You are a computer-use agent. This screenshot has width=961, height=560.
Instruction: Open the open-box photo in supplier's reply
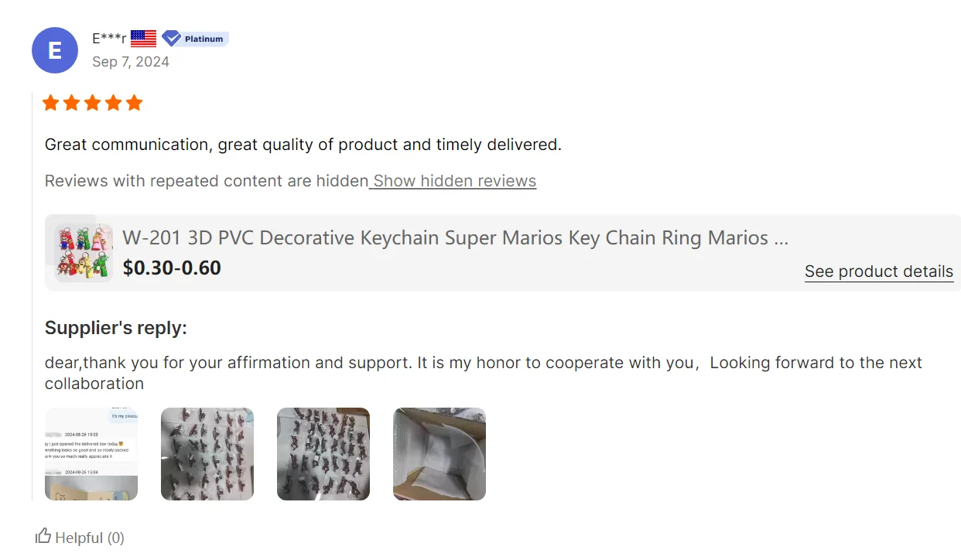tap(439, 454)
